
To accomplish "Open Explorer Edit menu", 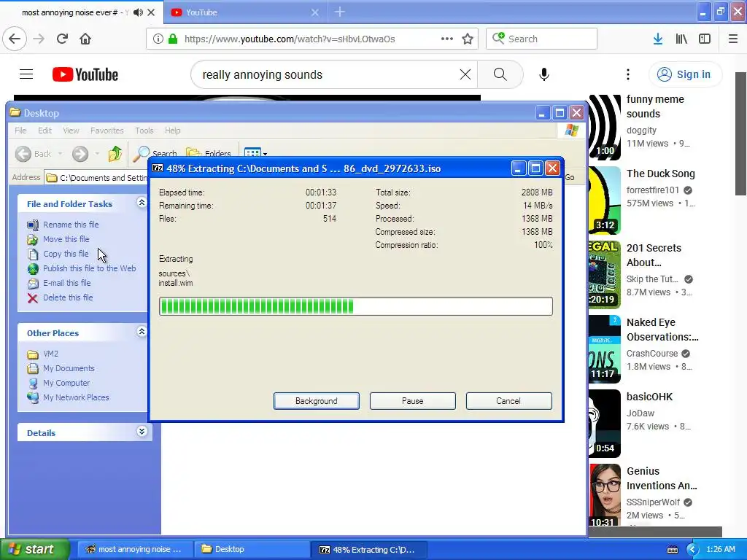I will (x=44, y=131).
